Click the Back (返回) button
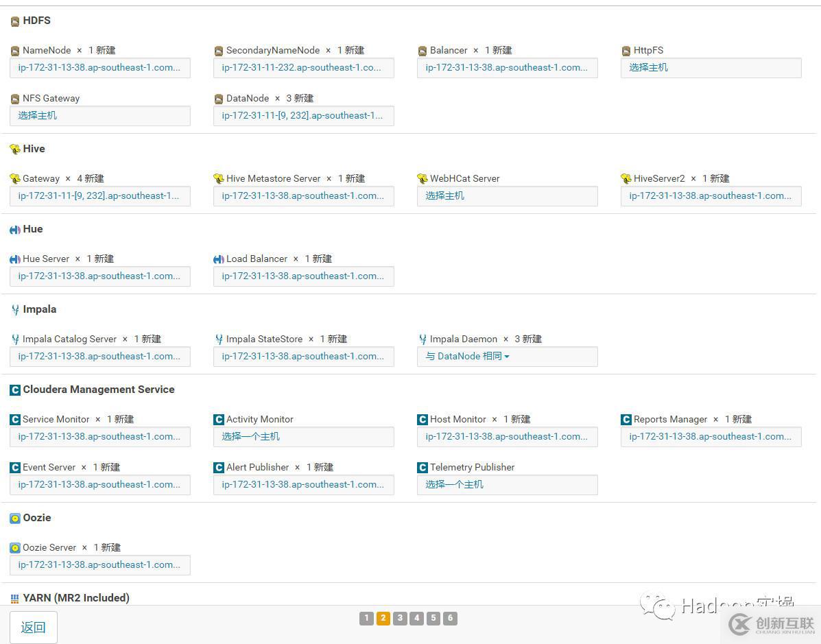Viewport: 821px width, 644px height. [34, 628]
